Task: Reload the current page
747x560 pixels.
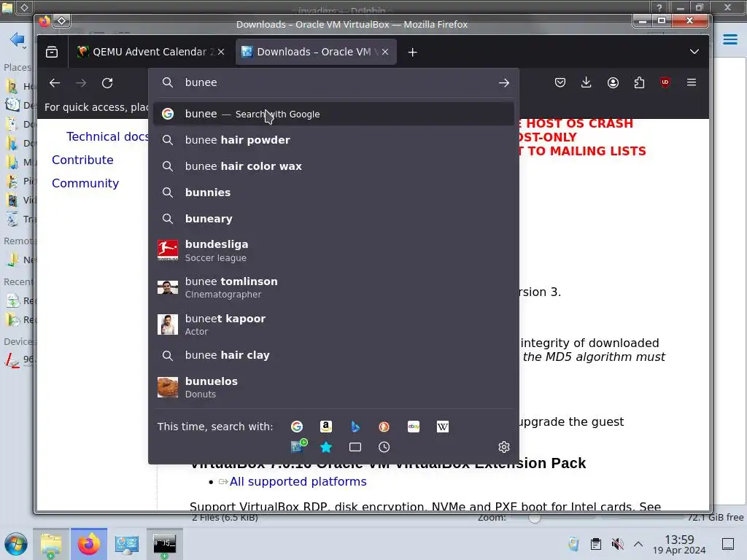Action: tap(107, 83)
